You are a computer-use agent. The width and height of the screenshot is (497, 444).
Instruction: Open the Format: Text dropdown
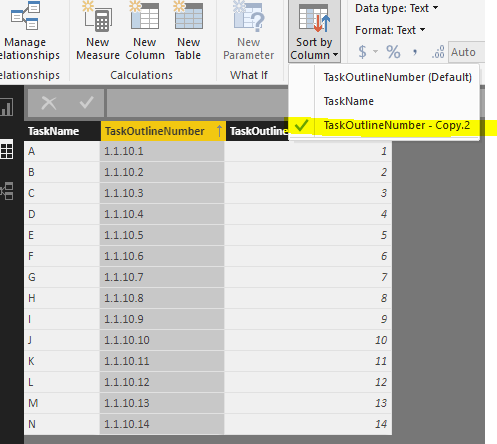click(x=390, y=30)
